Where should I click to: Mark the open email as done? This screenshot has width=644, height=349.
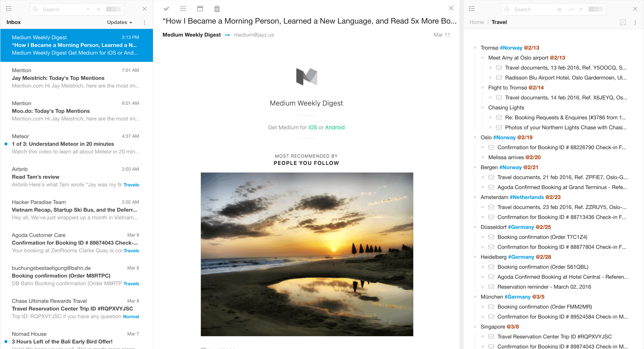tap(166, 9)
